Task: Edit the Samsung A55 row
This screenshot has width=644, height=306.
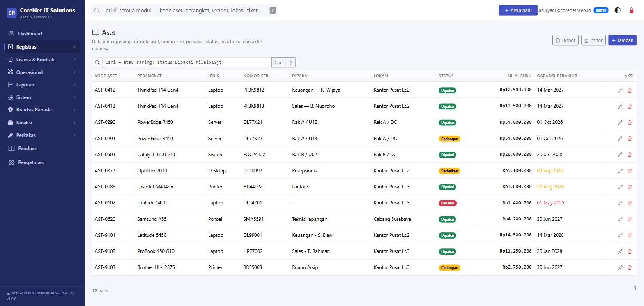Action: [x=620, y=219]
